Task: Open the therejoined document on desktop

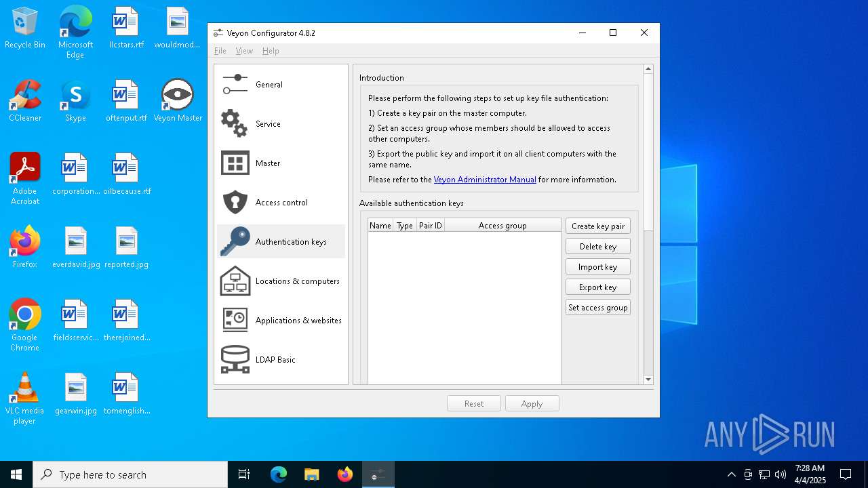Action: 126,321
